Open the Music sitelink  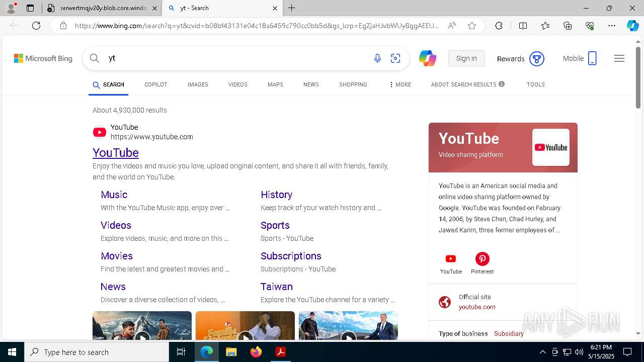pyautogui.click(x=114, y=195)
